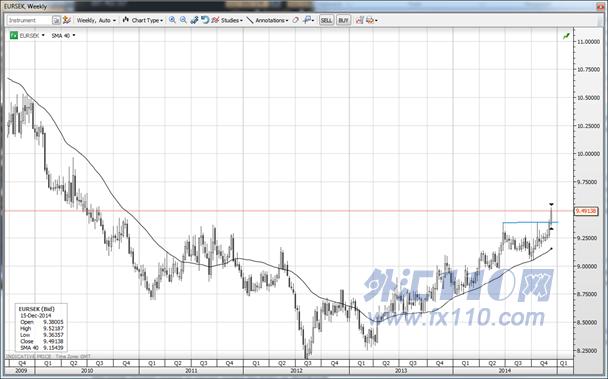Click the instrument search icon beside input
The height and width of the screenshot is (379, 608).
point(57,20)
